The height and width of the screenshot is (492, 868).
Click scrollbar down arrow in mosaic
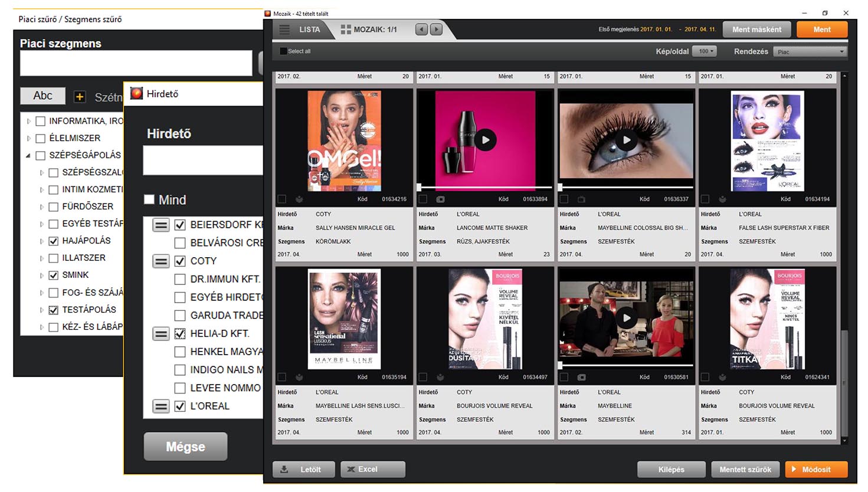845,441
